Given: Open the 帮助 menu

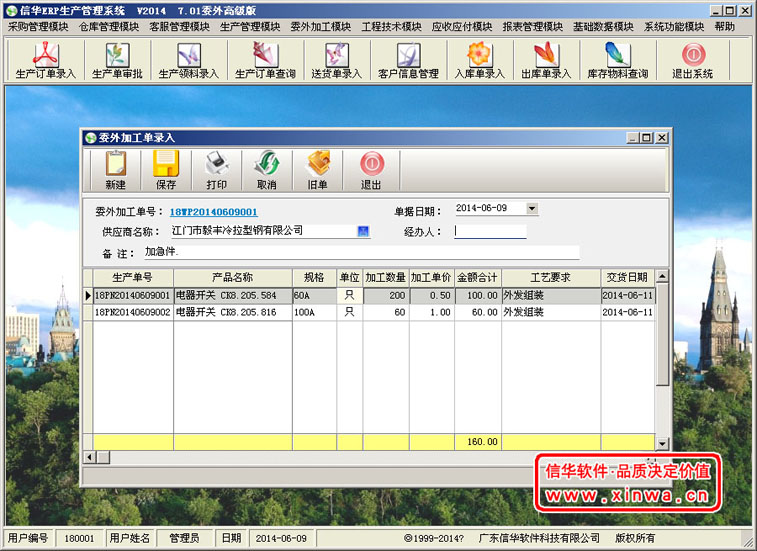Looking at the screenshot, I should (x=725, y=27).
